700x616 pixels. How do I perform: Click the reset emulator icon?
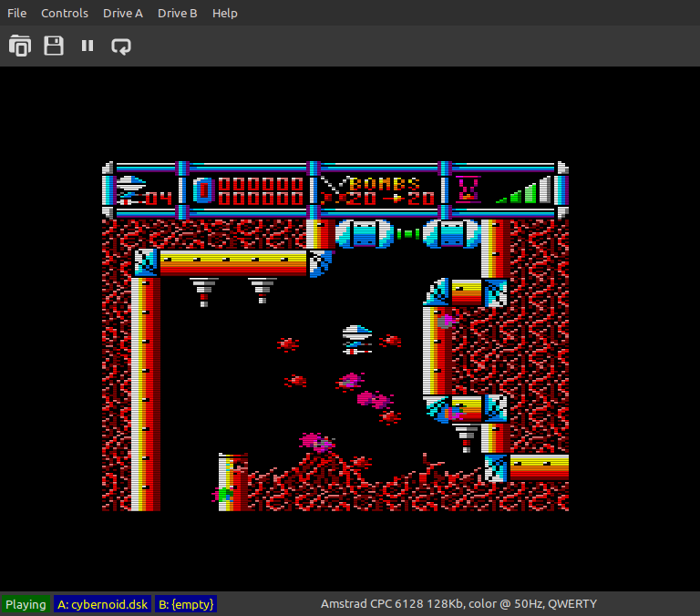point(121,46)
